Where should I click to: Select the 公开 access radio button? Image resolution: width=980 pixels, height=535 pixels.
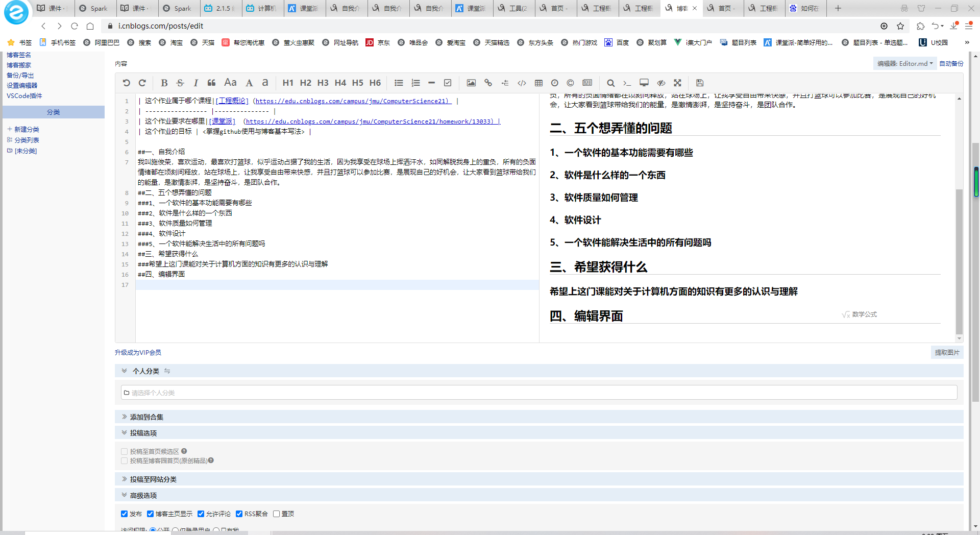coord(153,530)
